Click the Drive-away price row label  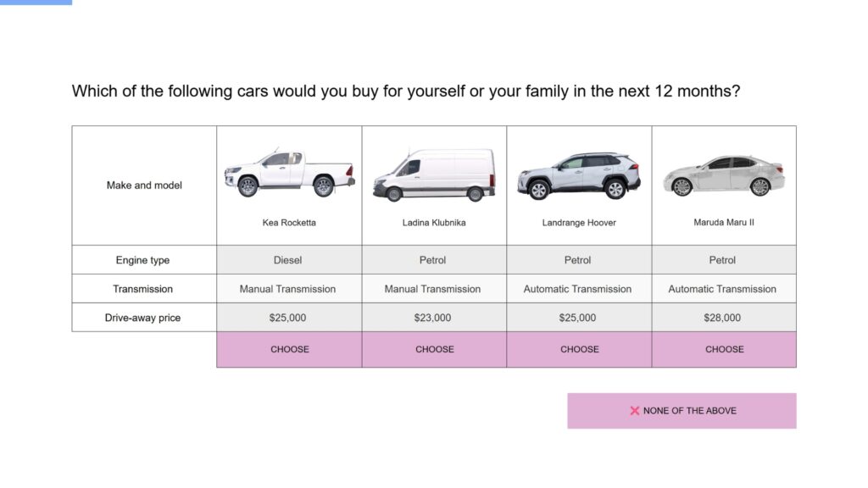point(142,318)
